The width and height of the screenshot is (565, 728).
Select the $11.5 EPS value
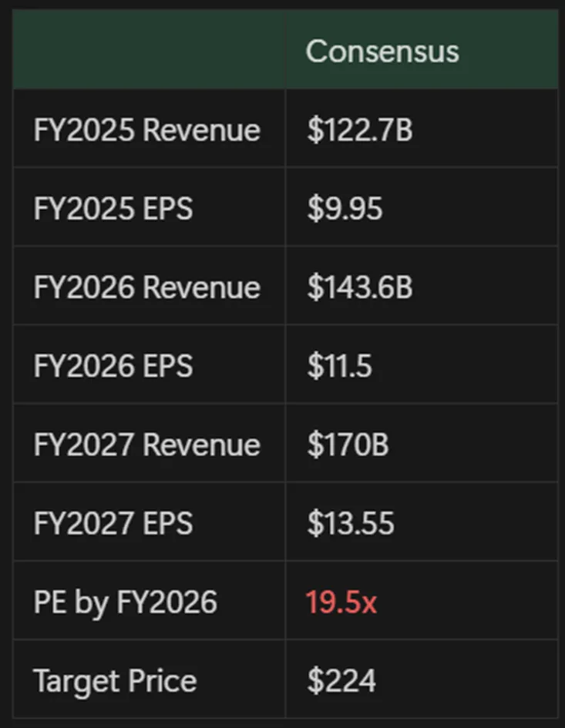pyautogui.click(x=339, y=366)
